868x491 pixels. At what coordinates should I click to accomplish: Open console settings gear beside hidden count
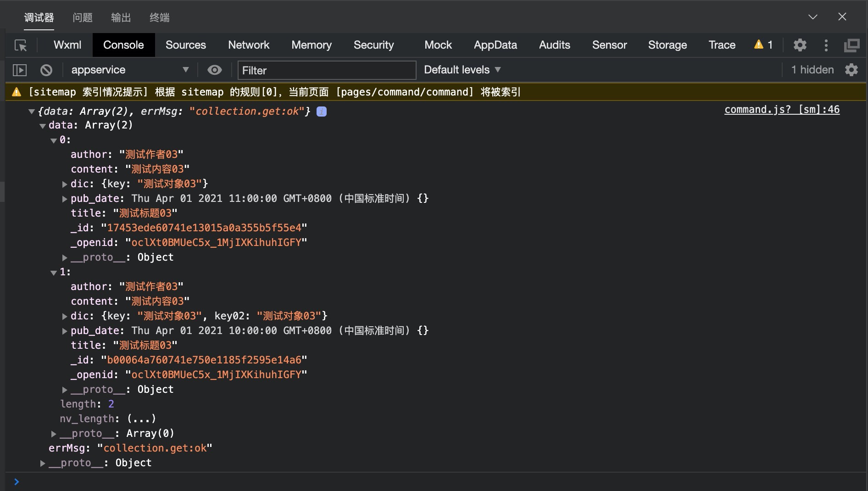(x=851, y=70)
